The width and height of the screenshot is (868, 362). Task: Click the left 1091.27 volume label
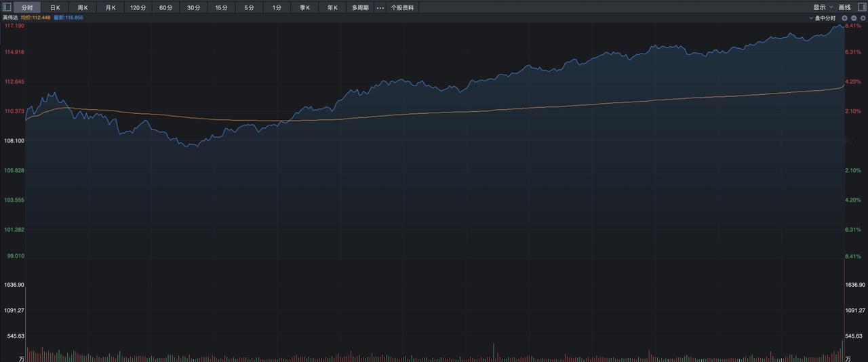(x=14, y=310)
